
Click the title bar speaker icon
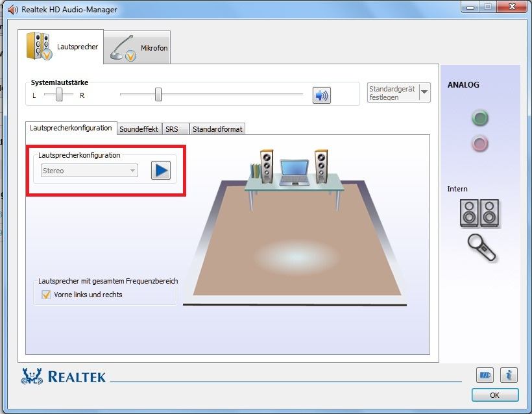(12, 10)
